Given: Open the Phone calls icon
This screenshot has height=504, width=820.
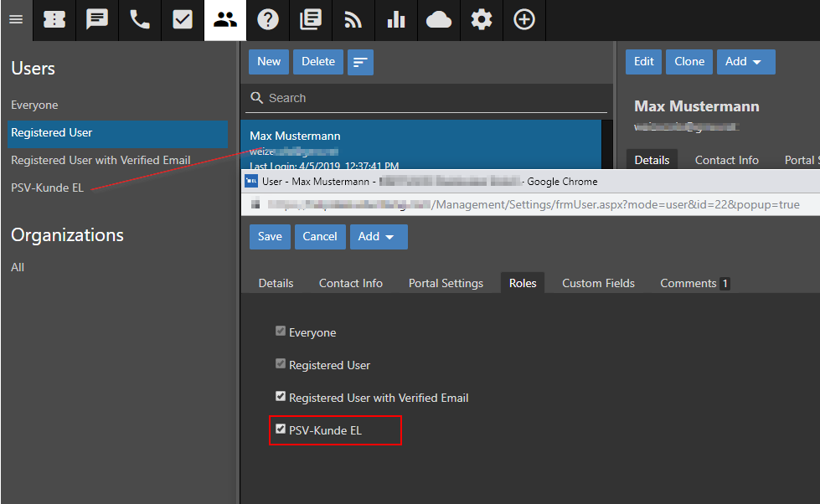Looking at the screenshot, I should point(140,19).
